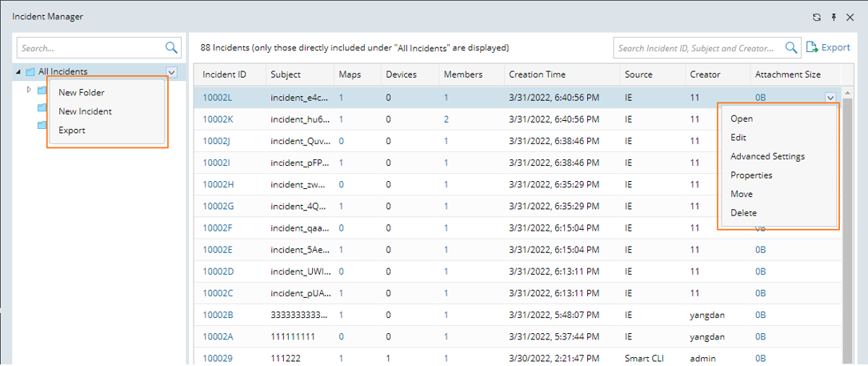Open the row dropdown for incident 10002L

[x=830, y=98]
